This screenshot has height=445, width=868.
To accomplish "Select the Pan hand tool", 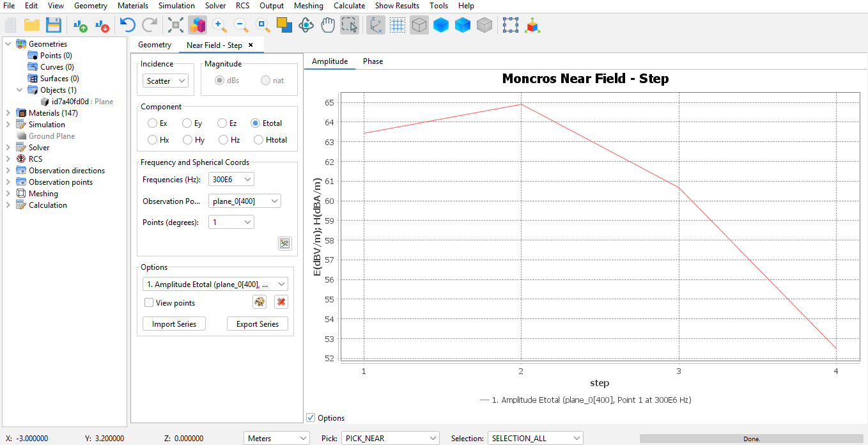I will tap(327, 25).
